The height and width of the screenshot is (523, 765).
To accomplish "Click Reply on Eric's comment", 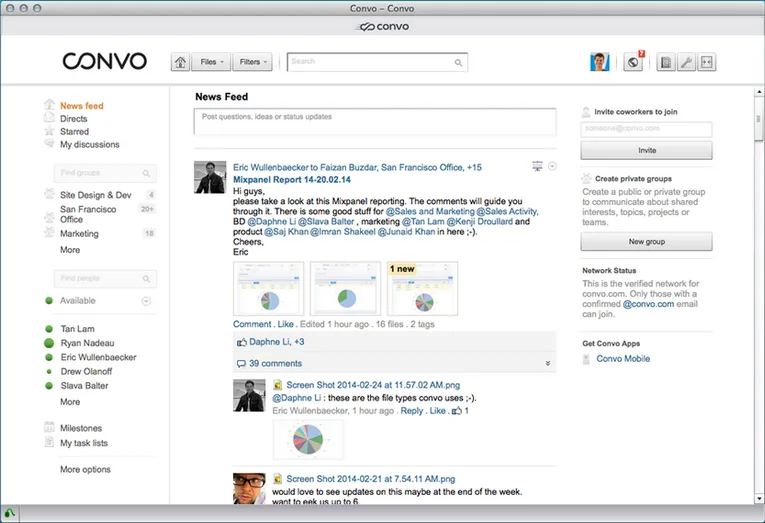I will tap(412, 411).
